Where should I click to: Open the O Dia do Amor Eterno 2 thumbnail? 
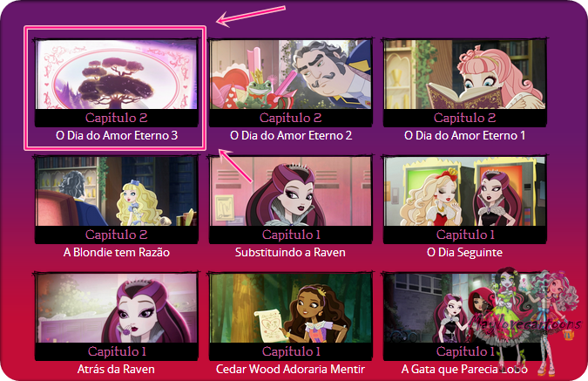click(x=291, y=74)
